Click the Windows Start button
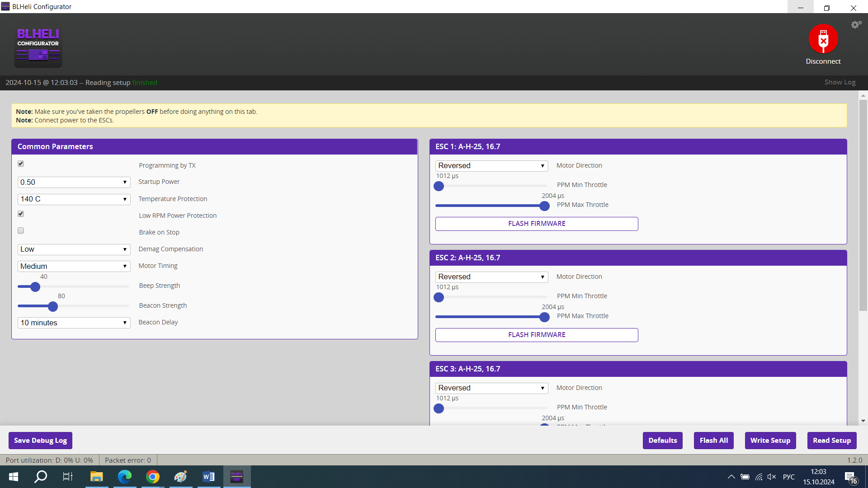 click(14, 477)
